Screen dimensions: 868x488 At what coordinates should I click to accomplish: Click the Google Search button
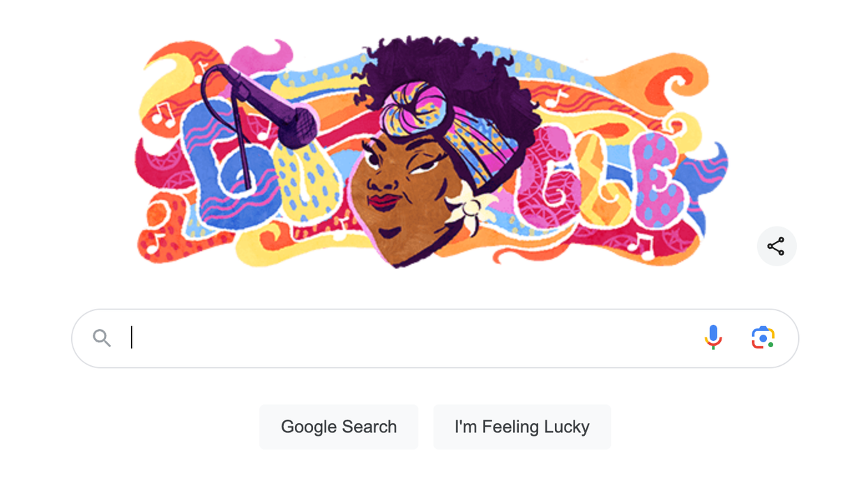click(x=339, y=427)
